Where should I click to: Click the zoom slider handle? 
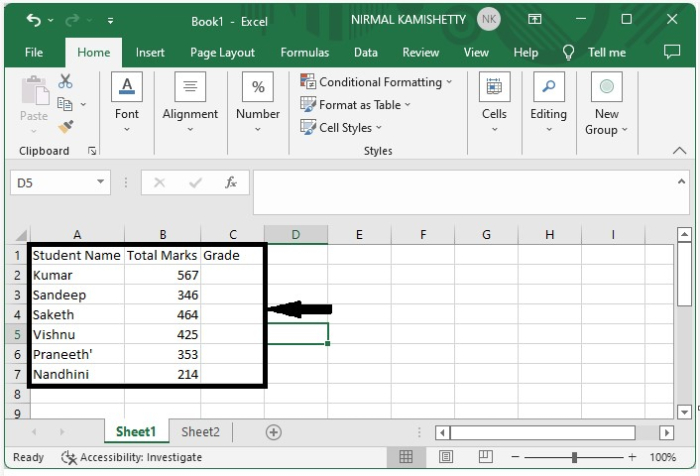tap(574, 457)
